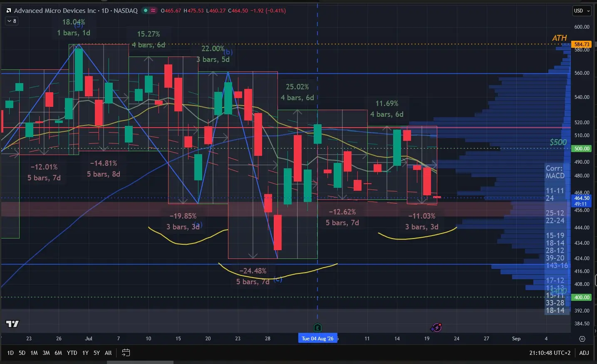Click the 'Jul' label on the time axis
This screenshot has width=597, height=364.
pos(89,339)
